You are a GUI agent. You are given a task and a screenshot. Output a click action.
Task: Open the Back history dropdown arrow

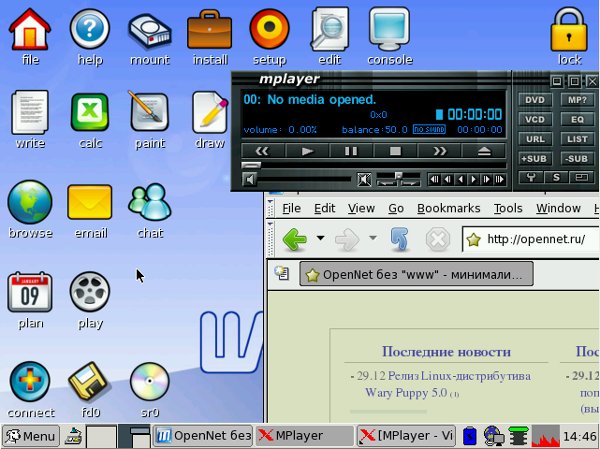320,238
